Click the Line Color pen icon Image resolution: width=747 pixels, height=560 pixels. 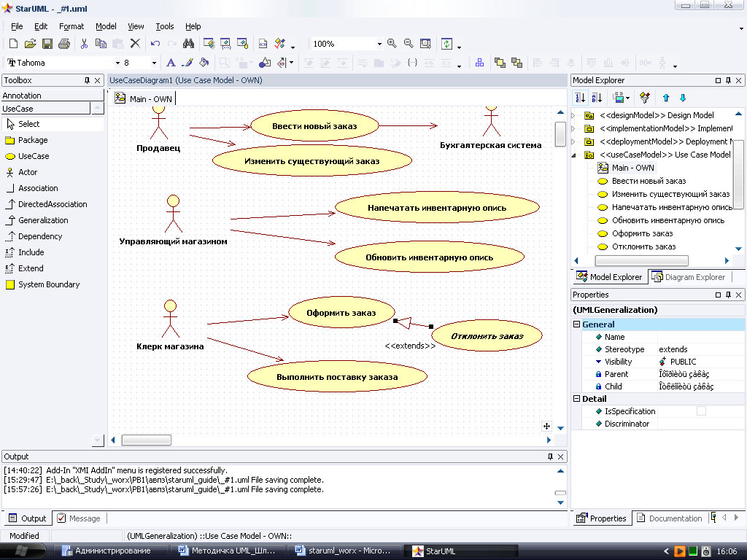coord(187,63)
